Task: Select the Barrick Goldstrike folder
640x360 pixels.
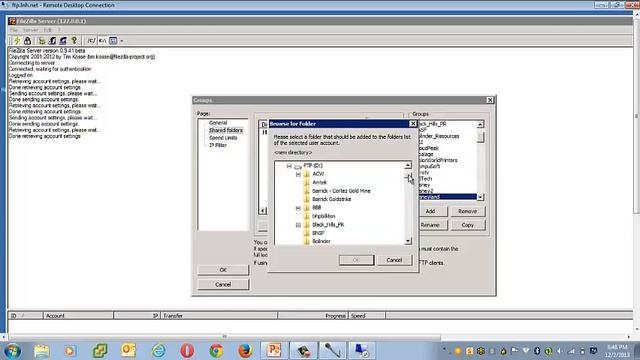Action: (x=331, y=199)
